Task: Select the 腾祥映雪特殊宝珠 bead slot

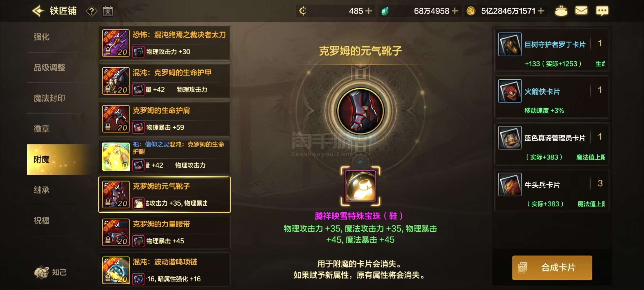Action: 360,186
